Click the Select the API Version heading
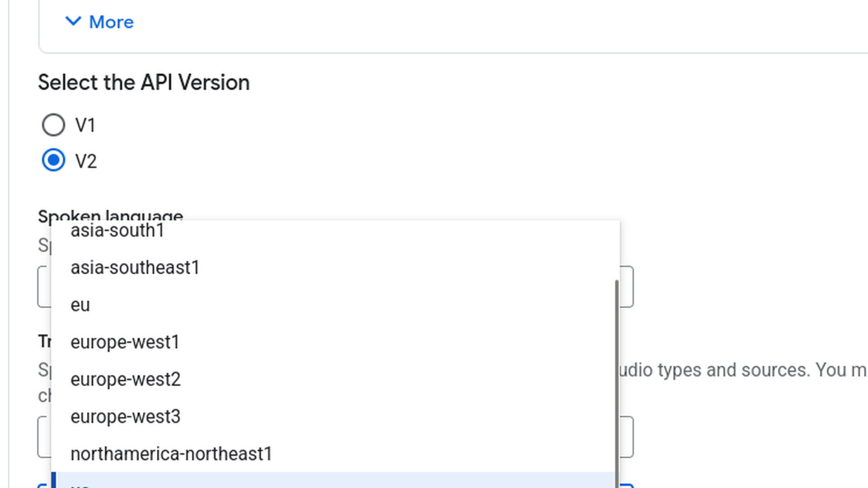 pyautogui.click(x=144, y=82)
